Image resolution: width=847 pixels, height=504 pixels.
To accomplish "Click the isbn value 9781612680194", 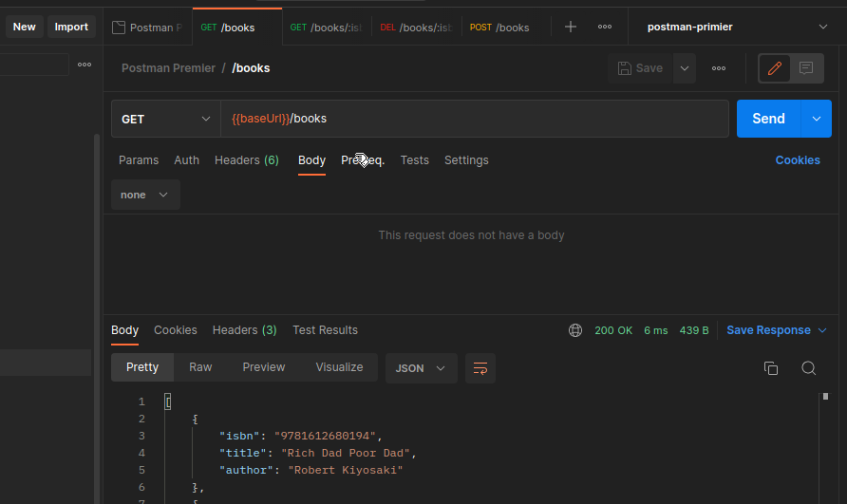I will pos(325,436).
